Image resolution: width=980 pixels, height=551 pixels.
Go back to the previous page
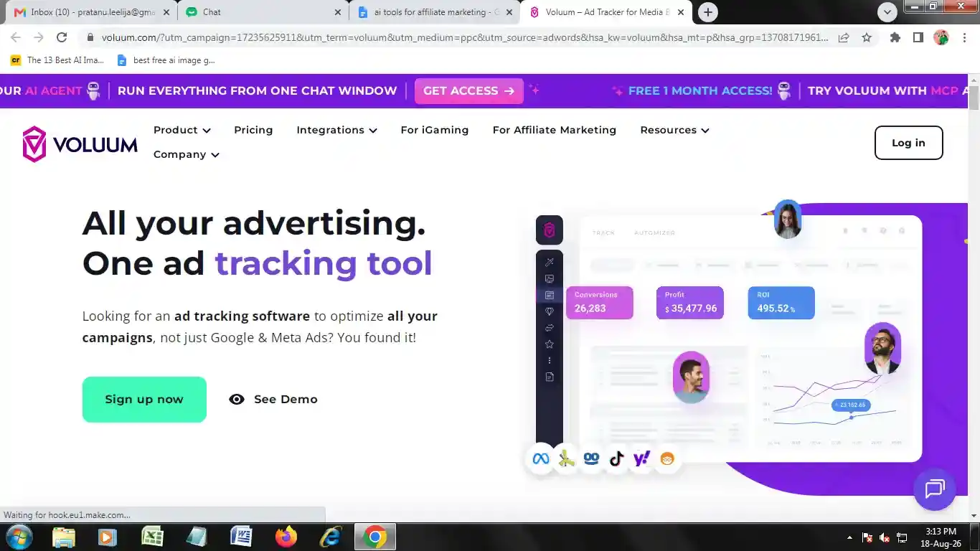[x=16, y=37]
